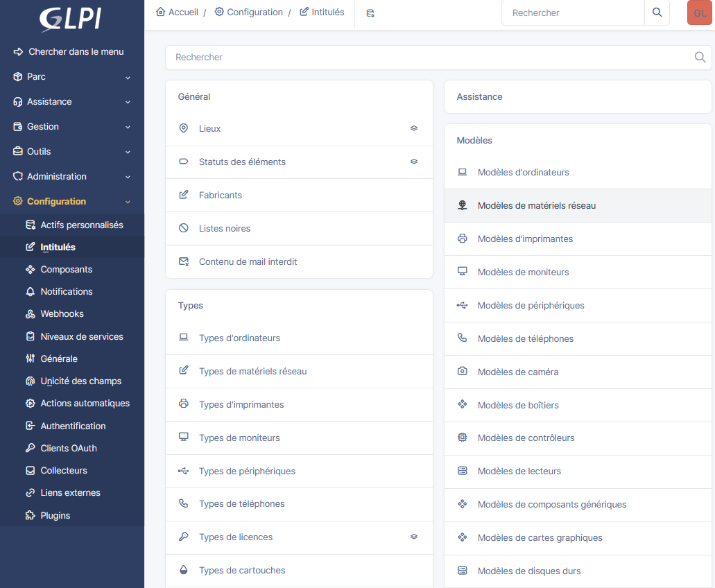Screen dimensions: 715x588
Task: Click the USB icon beside Types de périphériques
Action: coord(183,470)
